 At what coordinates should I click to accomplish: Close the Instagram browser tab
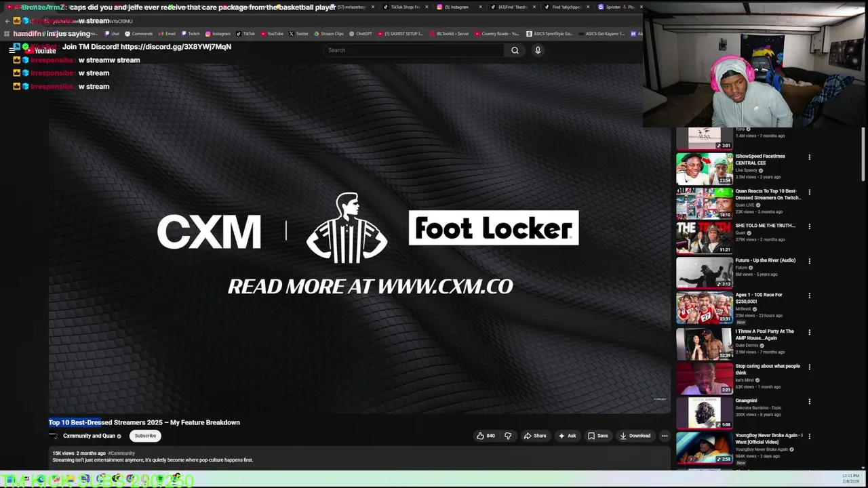(x=481, y=7)
